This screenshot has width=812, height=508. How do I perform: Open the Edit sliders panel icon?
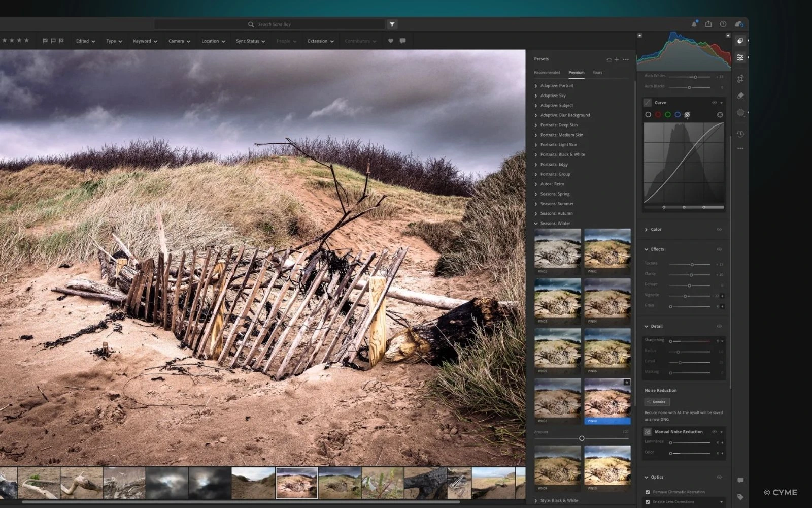tap(740, 58)
